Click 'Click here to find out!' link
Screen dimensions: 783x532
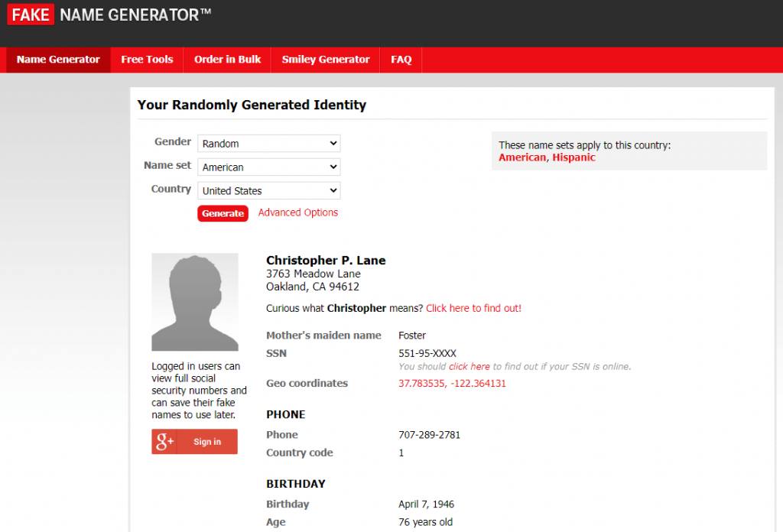coord(473,308)
